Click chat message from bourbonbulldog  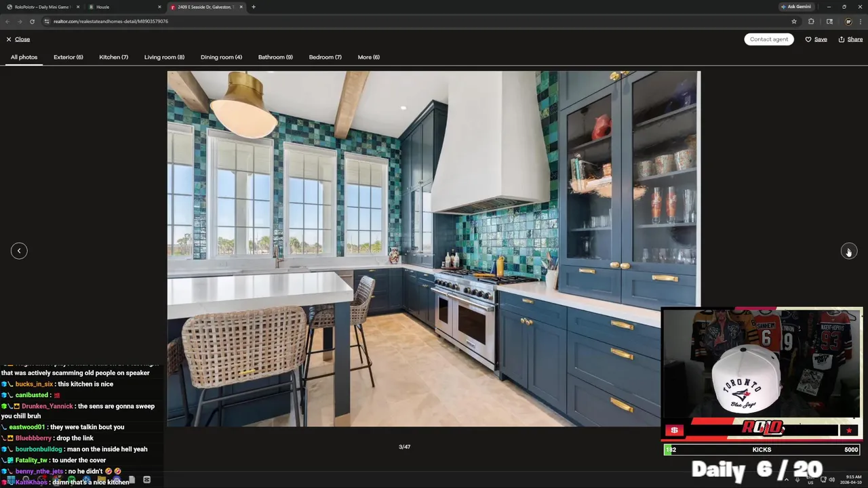pyautogui.click(x=75, y=449)
